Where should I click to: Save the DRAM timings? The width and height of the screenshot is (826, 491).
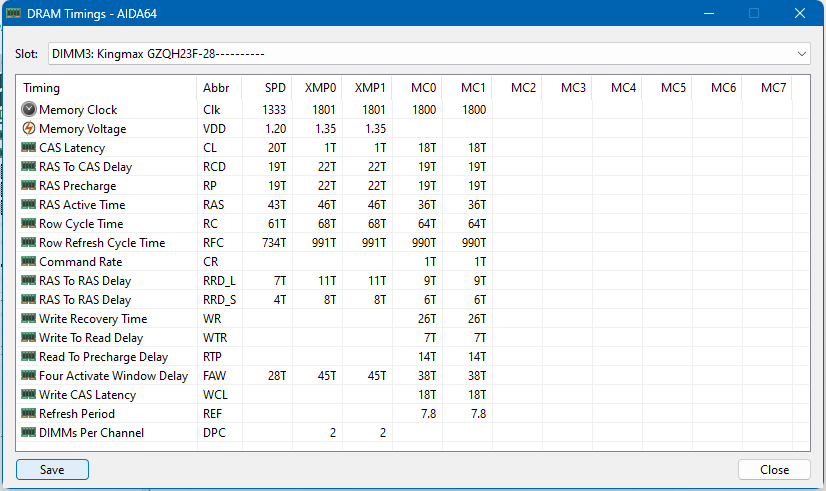tap(52, 469)
